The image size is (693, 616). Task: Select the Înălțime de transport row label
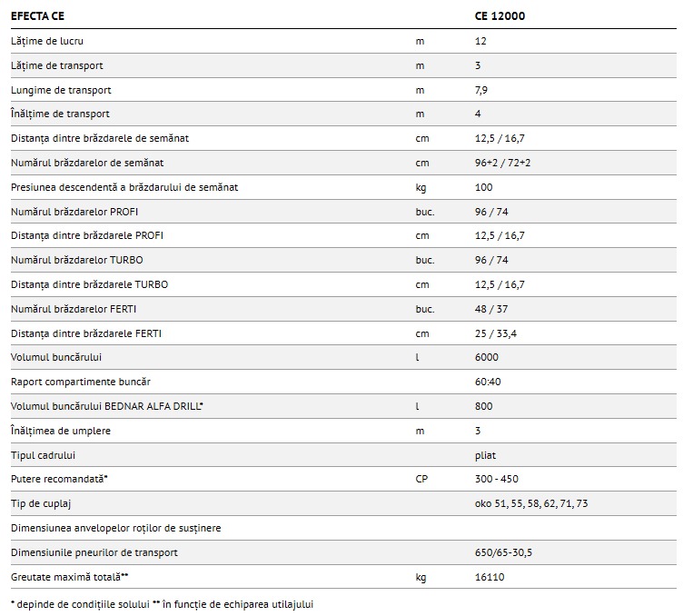[60, 114]
